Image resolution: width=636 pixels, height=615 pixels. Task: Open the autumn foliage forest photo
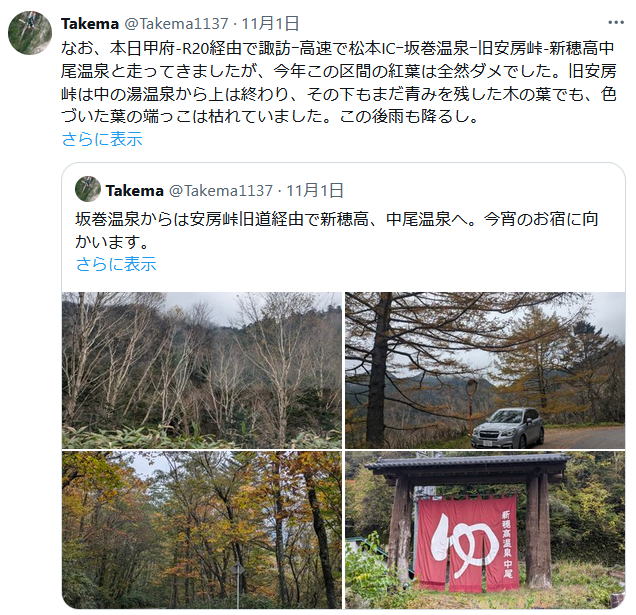[x=202, y=529]
